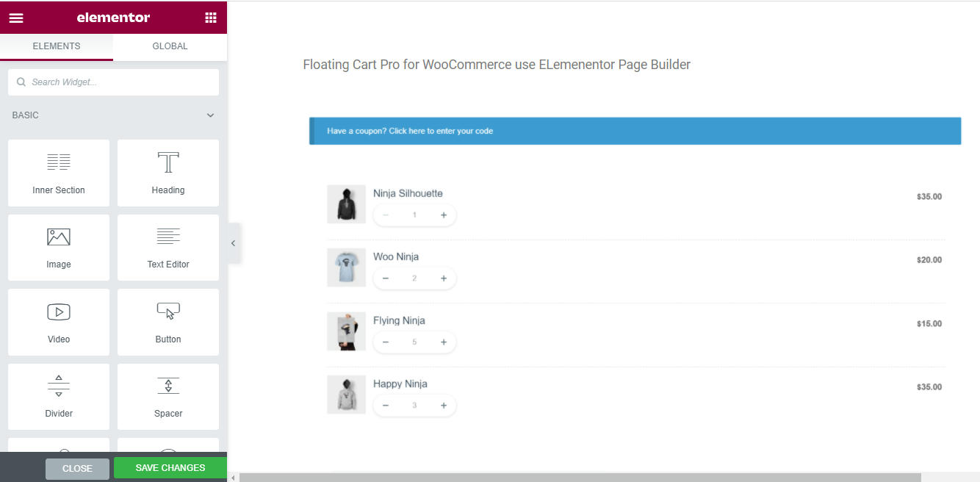This screenshot has height=482, width=980.
Task: Open the widgets grid icon
Action: tap(211, 18)
